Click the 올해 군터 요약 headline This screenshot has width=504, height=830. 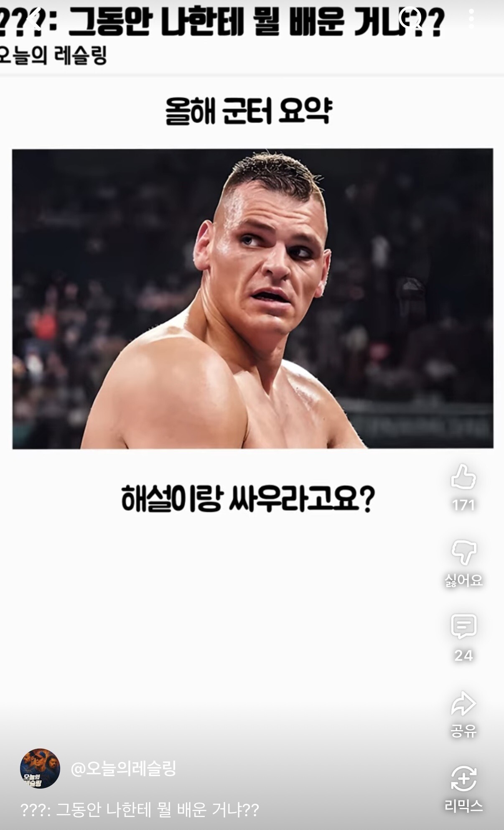pos(249,111)
